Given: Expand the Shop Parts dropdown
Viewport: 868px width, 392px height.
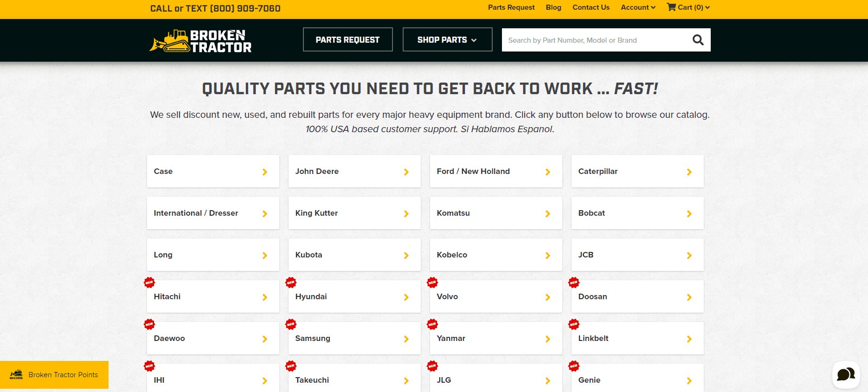Looking at the screenshot, I should click(x=447, y=39).
